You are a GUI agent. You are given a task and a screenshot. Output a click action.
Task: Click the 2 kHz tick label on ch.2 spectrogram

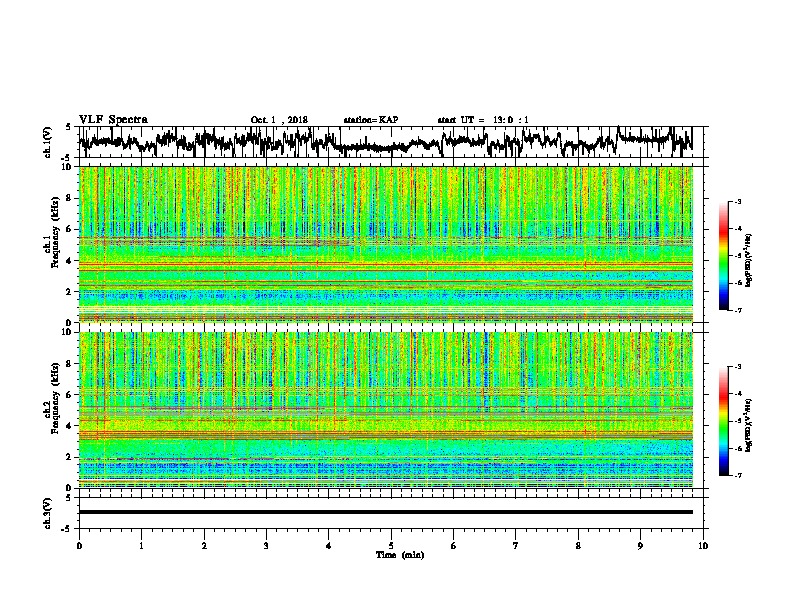pos(69,456)
